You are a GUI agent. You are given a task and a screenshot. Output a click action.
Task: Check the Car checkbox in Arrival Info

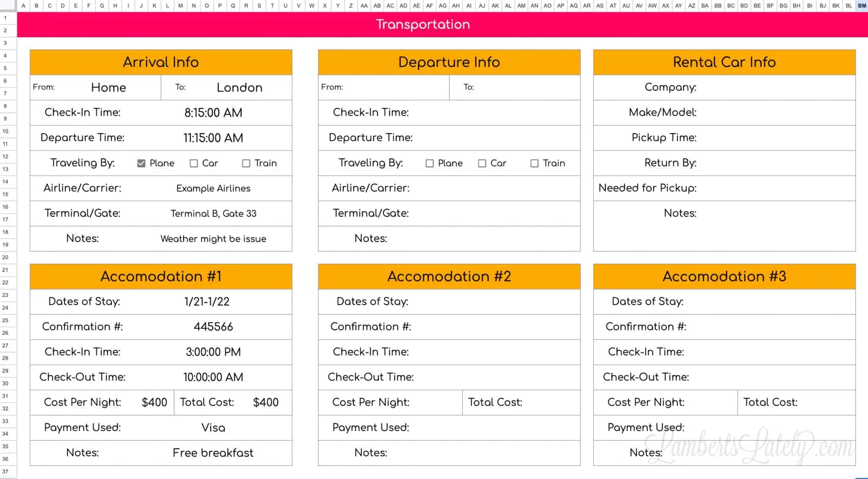[x=194, y=163]
